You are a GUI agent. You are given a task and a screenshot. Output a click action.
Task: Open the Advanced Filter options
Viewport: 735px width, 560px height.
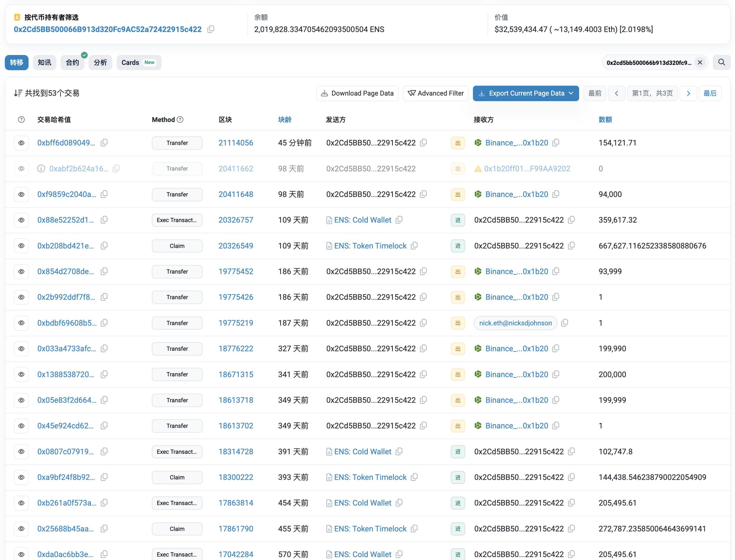tap(436, 93)
